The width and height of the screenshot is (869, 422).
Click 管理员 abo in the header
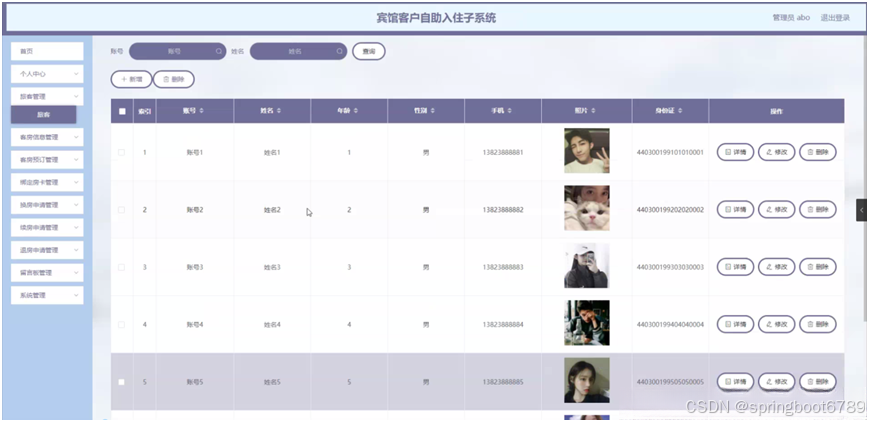pyautogui.click(x=791, y=18)
